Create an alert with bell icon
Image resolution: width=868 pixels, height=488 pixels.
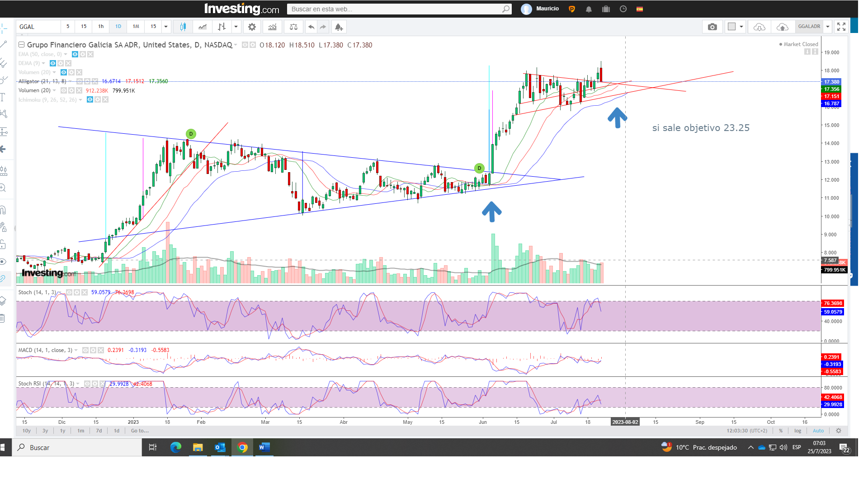click(339, 27)
